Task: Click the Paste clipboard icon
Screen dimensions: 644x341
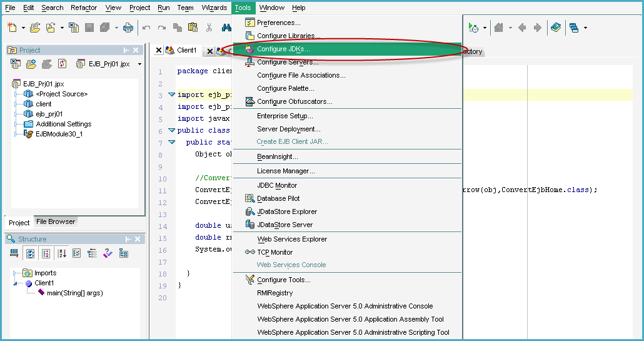Action: (x=193, y=28)
